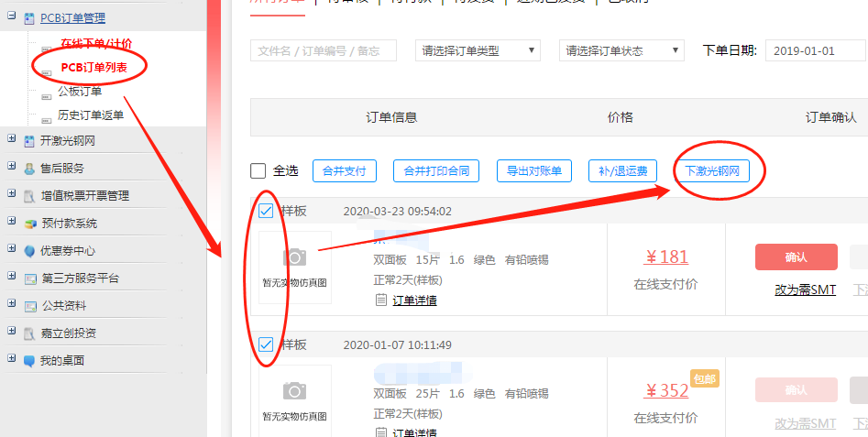
Task: Click the 合并支付 button
Action: (346, 170)
